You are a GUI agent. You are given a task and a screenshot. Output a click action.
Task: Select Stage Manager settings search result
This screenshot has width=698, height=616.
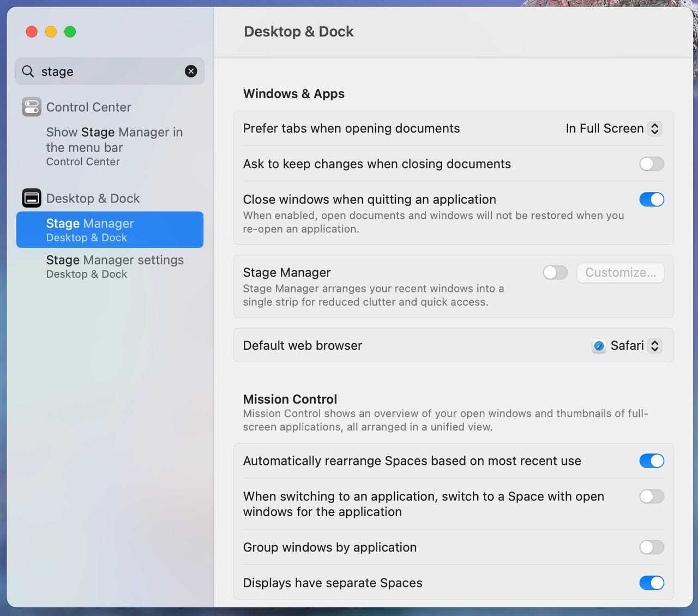115,266
